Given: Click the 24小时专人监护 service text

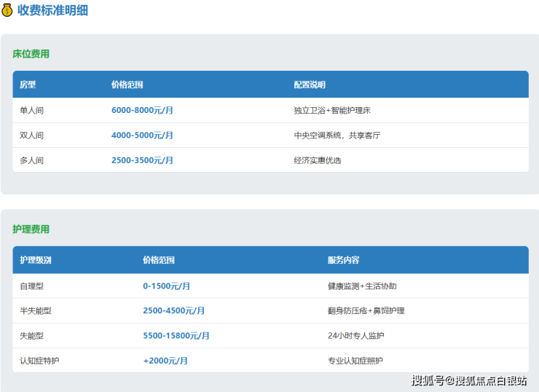Looking at the screenshot, I should pos(355,336).
